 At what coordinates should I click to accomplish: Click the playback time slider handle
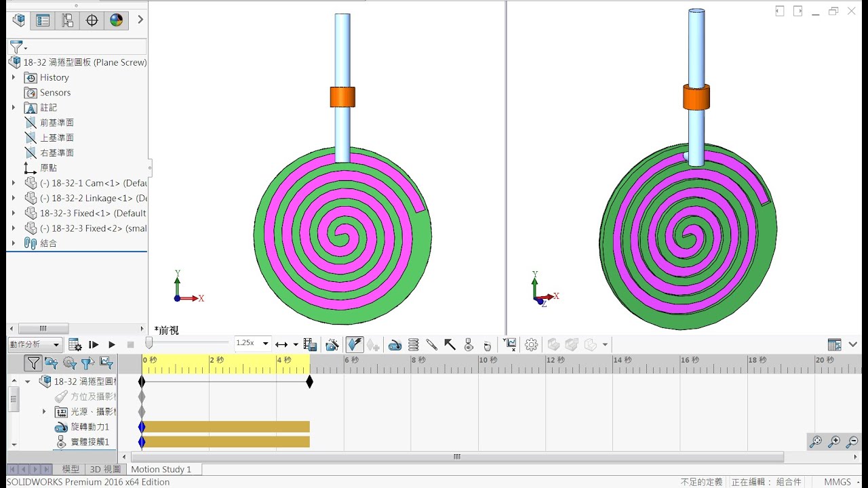point(149,344)
